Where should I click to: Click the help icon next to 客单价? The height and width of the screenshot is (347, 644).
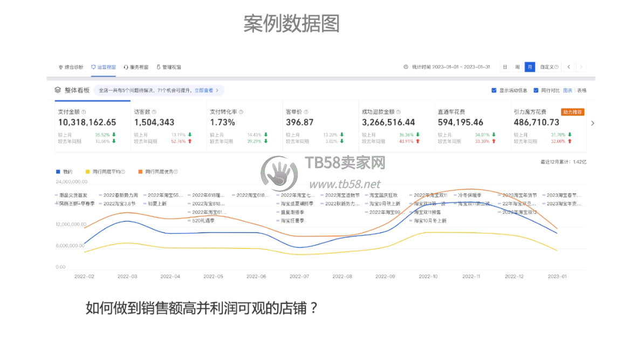tap(306, 112)
